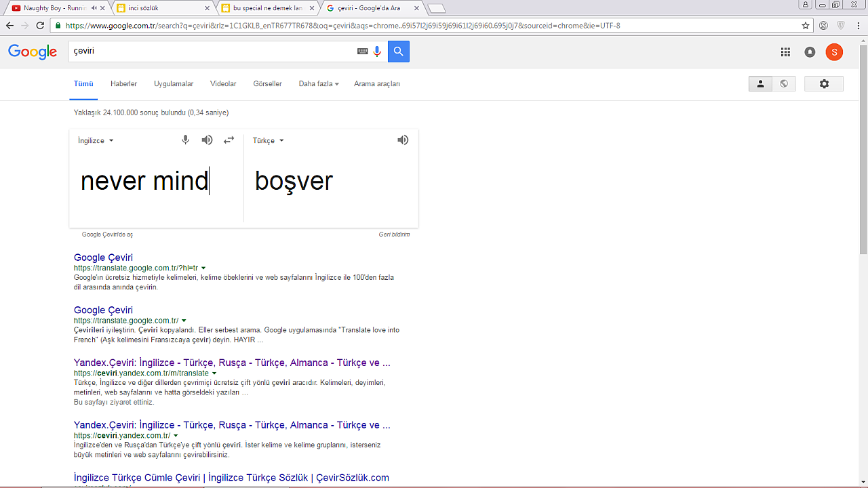Click the gray circular extension icon in toolbar
The image size is (868, 488).
(823, 26)
